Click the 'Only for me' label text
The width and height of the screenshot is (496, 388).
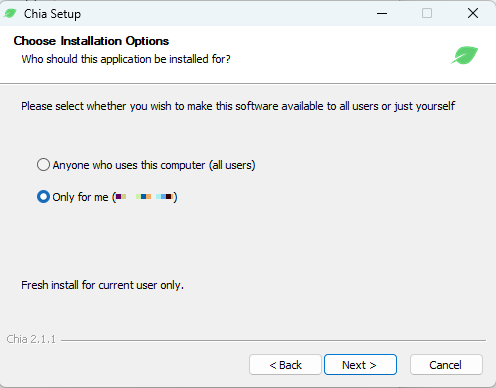point(80,197)
